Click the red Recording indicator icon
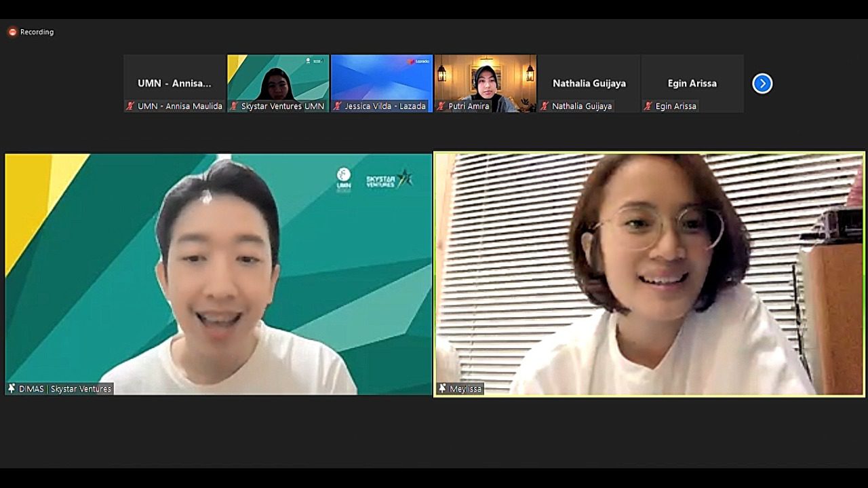Screen dimensions: 868x488 click(12, 32)
